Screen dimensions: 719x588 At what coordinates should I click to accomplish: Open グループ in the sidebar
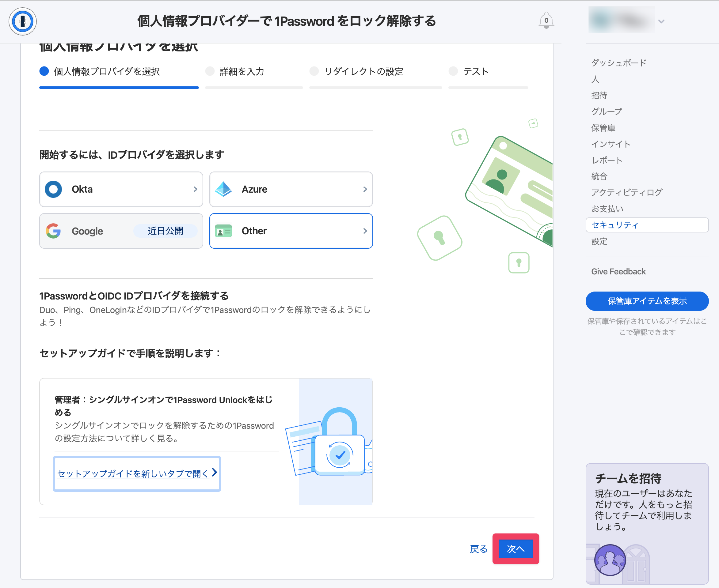click(x=607, y=112)
